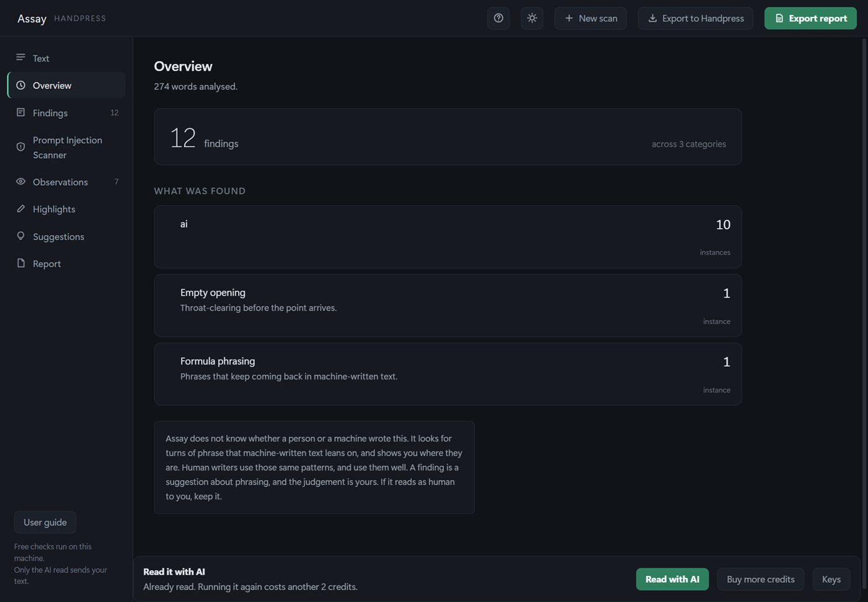Switch to the Observations section

66,182
